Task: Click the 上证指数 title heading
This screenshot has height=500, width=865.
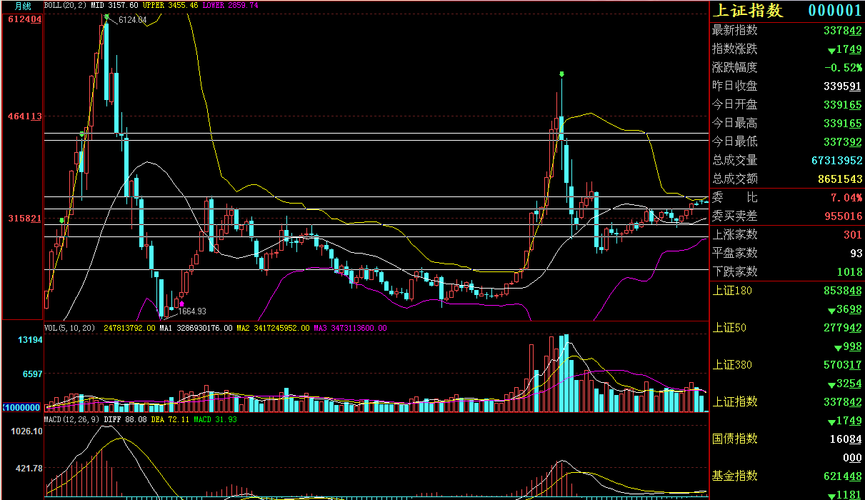Action: (747, 10)
